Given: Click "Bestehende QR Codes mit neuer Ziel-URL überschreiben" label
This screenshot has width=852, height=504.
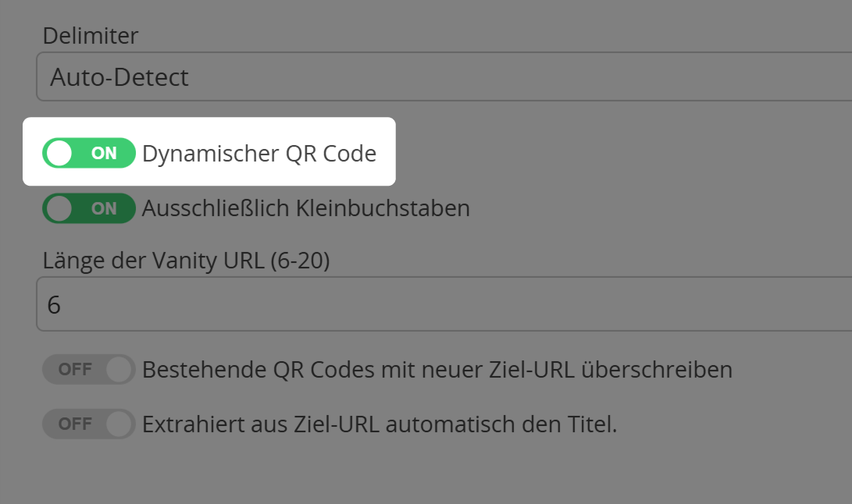Looking at the screenshot, I should pyautogui.click(x=437, y=370).
